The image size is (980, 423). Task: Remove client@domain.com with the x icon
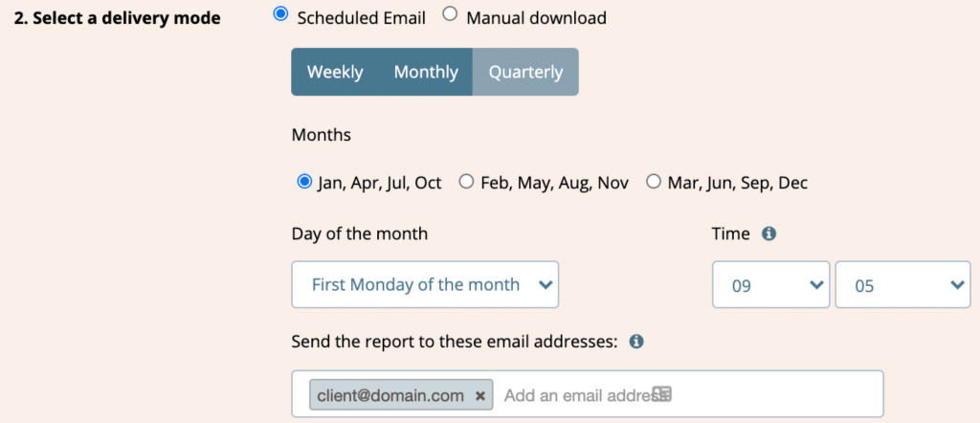[x=480, y=395]
